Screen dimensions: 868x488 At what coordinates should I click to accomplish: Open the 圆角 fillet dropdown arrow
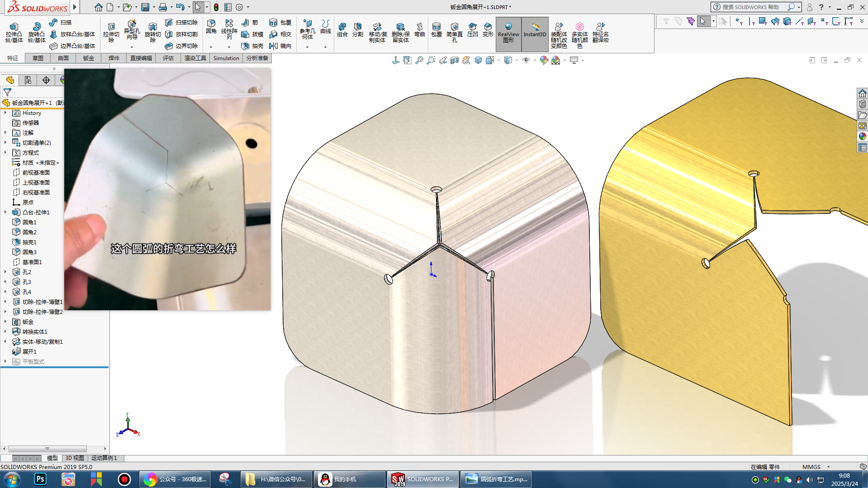(x=211, y=47)
